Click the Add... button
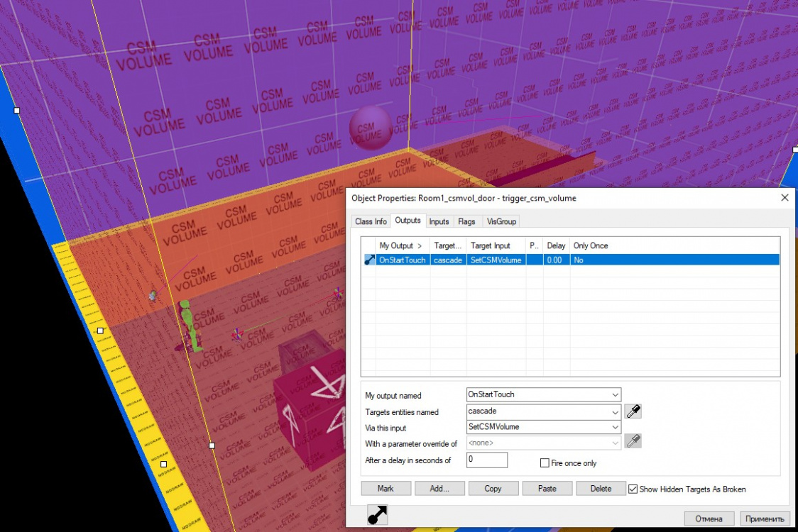 (439, 488)
